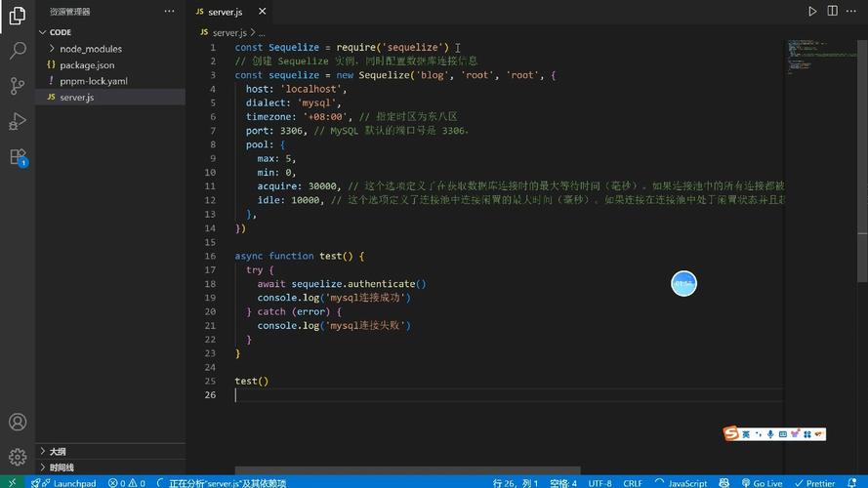Select the server.js editor tab
Viewport: 868px width, 488px height.
230,12
